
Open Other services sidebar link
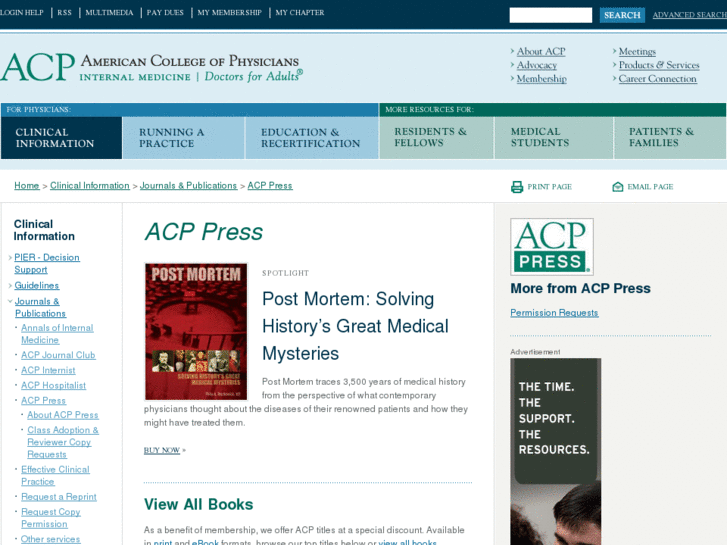(x=50, y=539)
